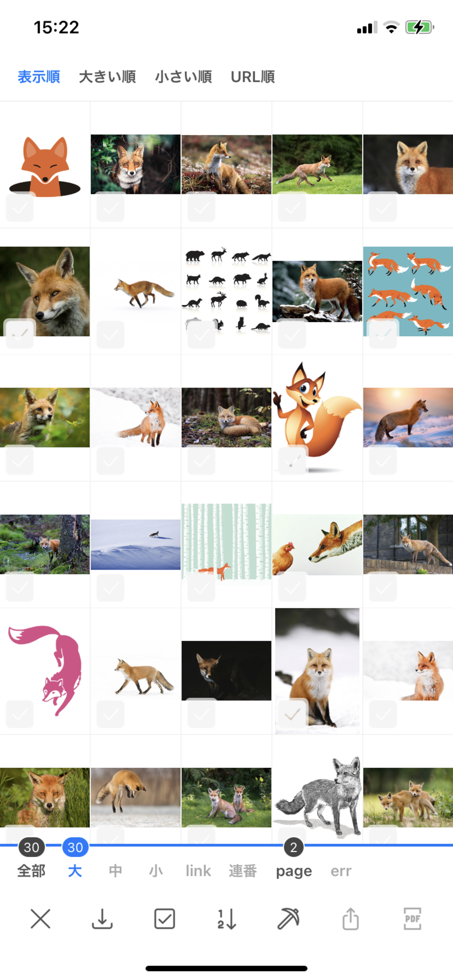Check the animal silhouettes image checkbox

tap(201, 334)
